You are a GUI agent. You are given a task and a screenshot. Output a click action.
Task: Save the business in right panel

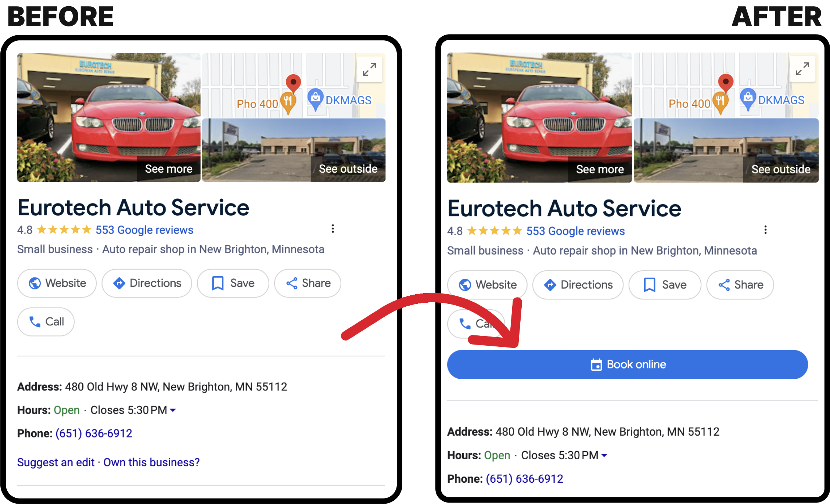pos(665,285)
